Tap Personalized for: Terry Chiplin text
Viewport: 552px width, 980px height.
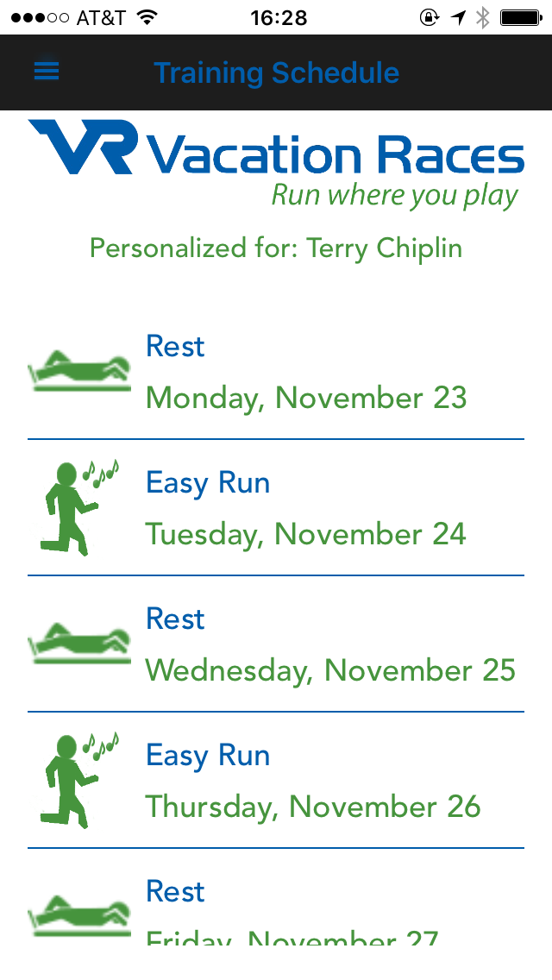(x=276, y=248)
